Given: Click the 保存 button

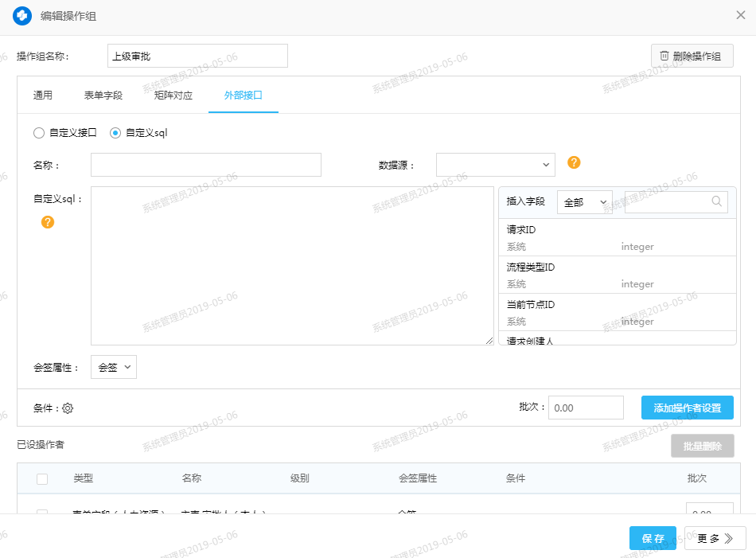Looking at the screenshot, I should point(653,538).
